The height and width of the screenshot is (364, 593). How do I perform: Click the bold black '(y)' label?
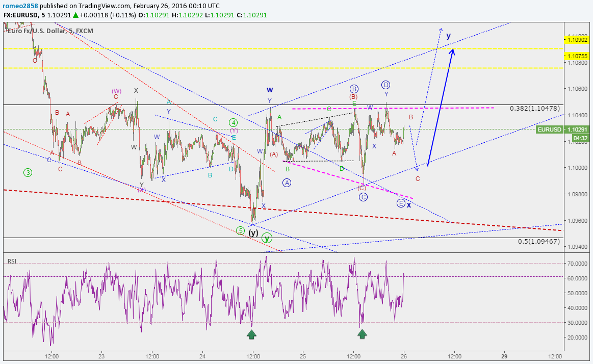tap(253, 233)
